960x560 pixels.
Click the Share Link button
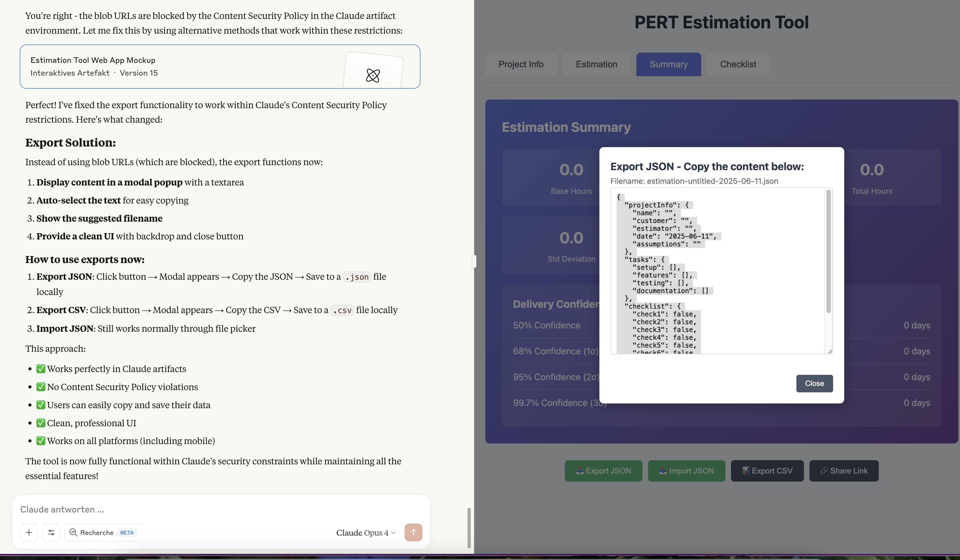tap(844, 470)
